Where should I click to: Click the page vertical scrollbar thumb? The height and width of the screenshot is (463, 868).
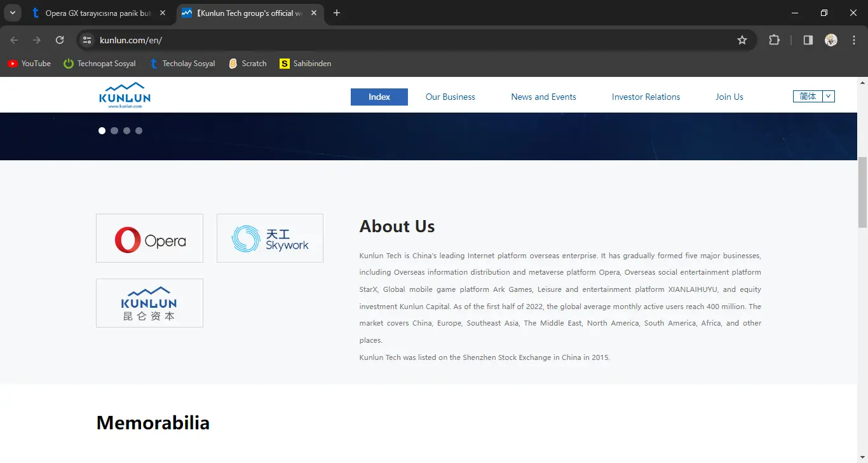862,192
